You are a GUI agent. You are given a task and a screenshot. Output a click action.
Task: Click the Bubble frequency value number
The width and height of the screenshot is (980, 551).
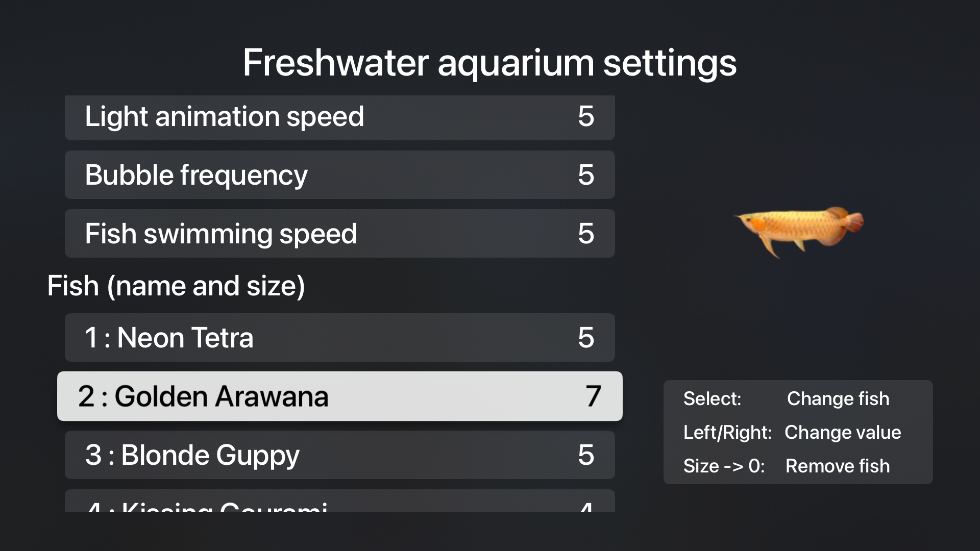[586, 175]
